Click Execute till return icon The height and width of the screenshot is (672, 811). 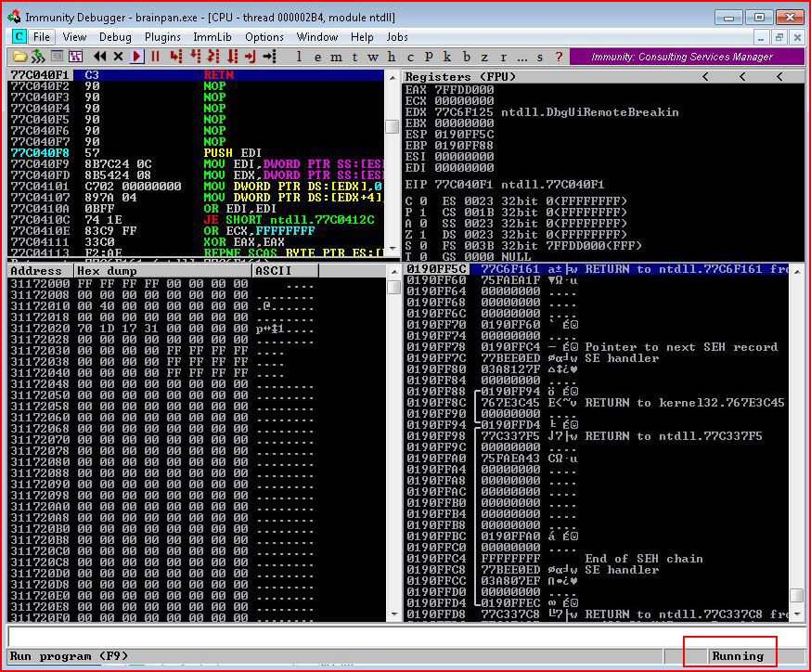click(x=251, y=57)
